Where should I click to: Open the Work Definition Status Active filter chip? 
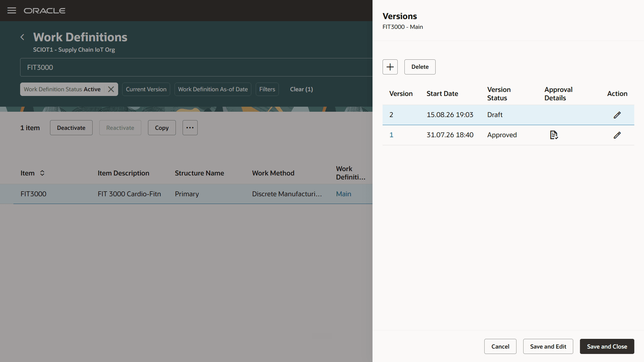pyautogui.click(x=62, y=89)
